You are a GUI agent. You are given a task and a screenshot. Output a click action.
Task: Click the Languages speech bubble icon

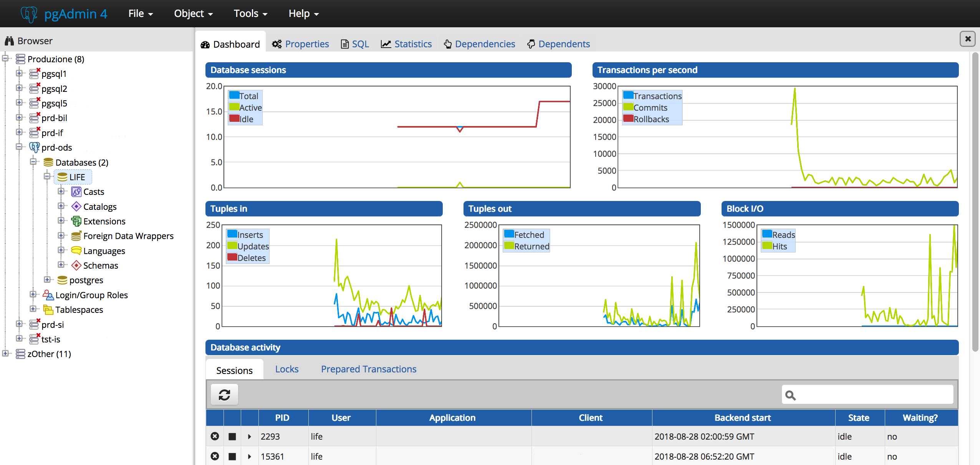click(76, 251)
